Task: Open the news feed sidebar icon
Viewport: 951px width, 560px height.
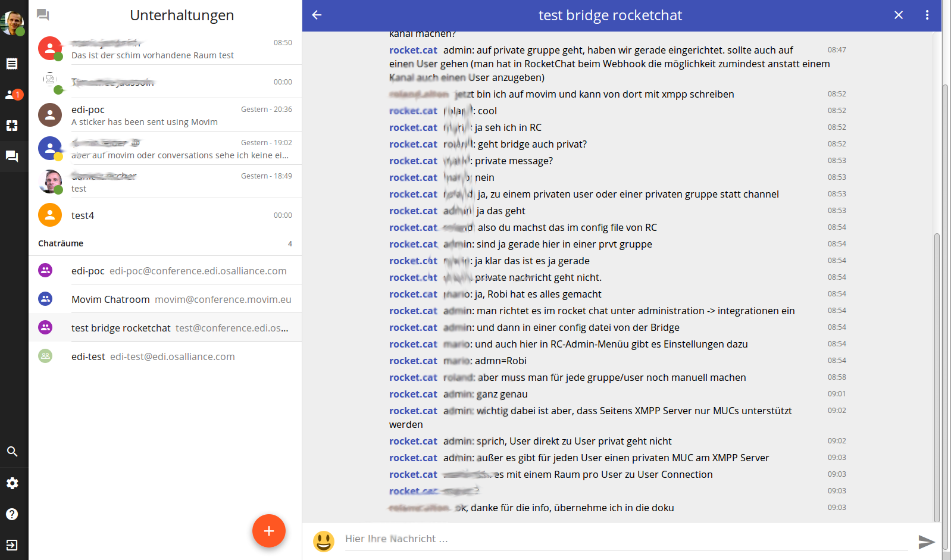Action: 12,64
